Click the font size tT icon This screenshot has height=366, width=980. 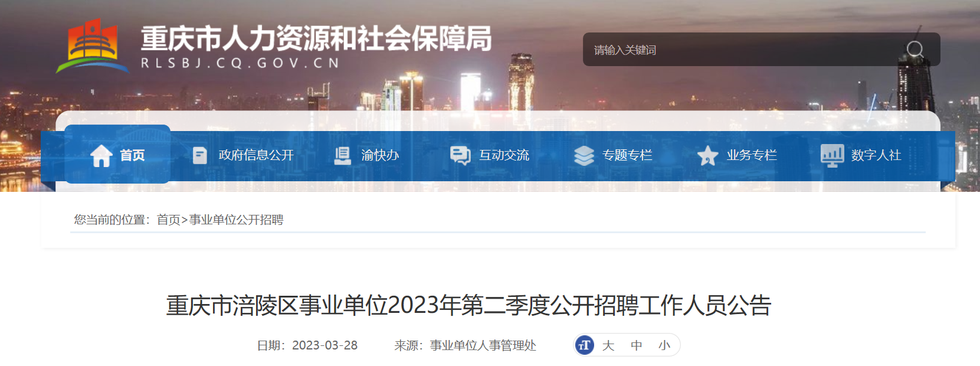(x=584, y=345)
